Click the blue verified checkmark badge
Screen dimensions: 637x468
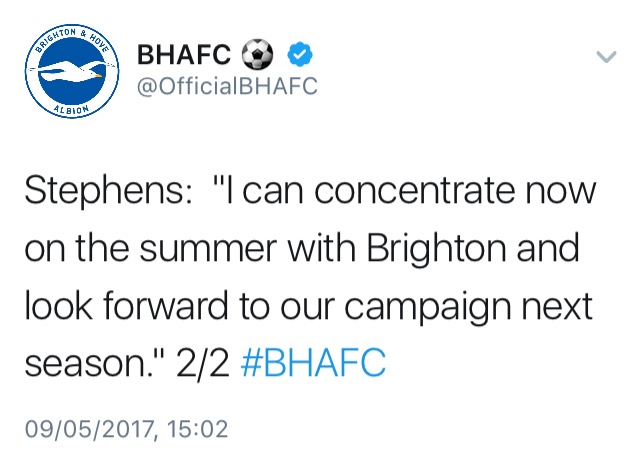(x=300, y=54)
